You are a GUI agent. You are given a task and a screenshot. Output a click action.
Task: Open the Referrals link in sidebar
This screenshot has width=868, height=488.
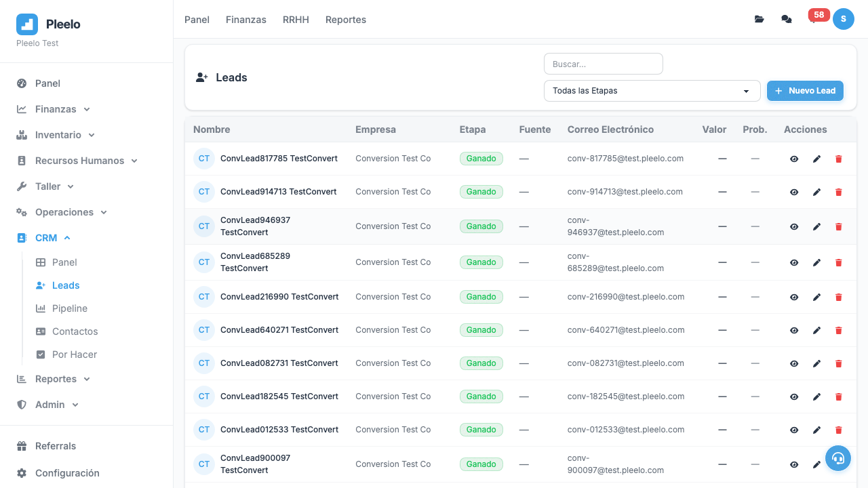pyautogui.click(x=56, y=446)
